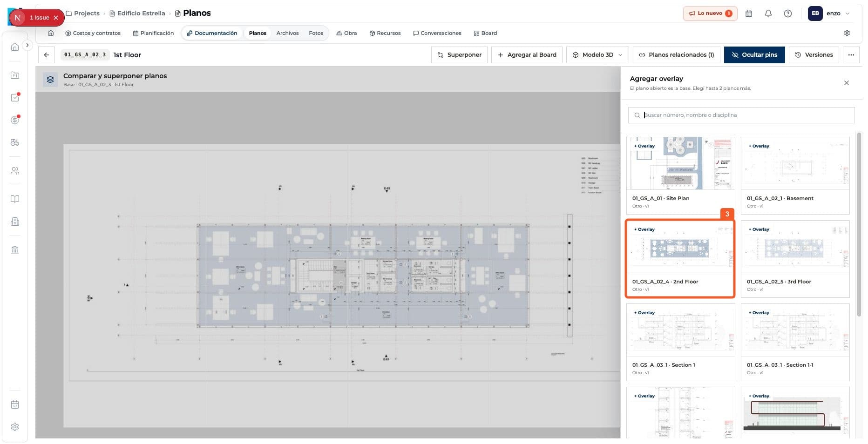Toggle Ocultar pins button

click(x=754, y=55)
